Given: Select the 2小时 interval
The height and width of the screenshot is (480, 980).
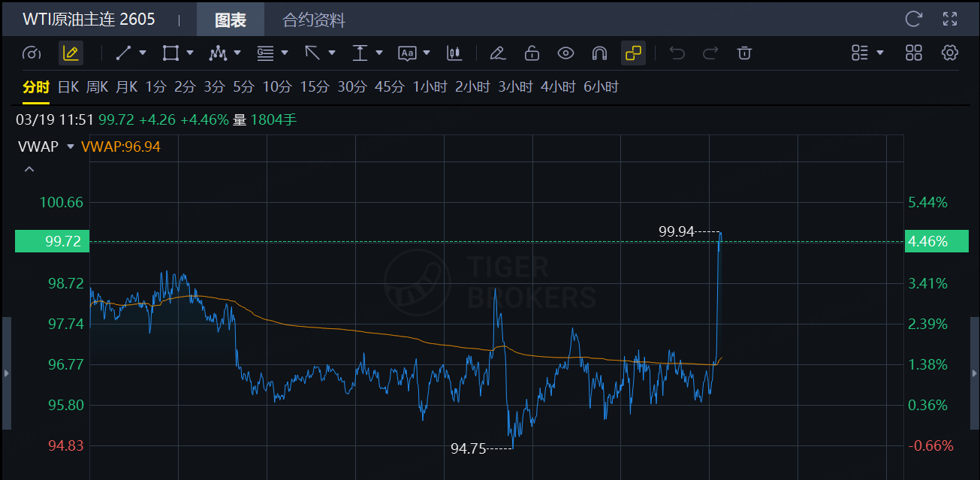Looking at the screenshot, I should [x=472, y=87].
